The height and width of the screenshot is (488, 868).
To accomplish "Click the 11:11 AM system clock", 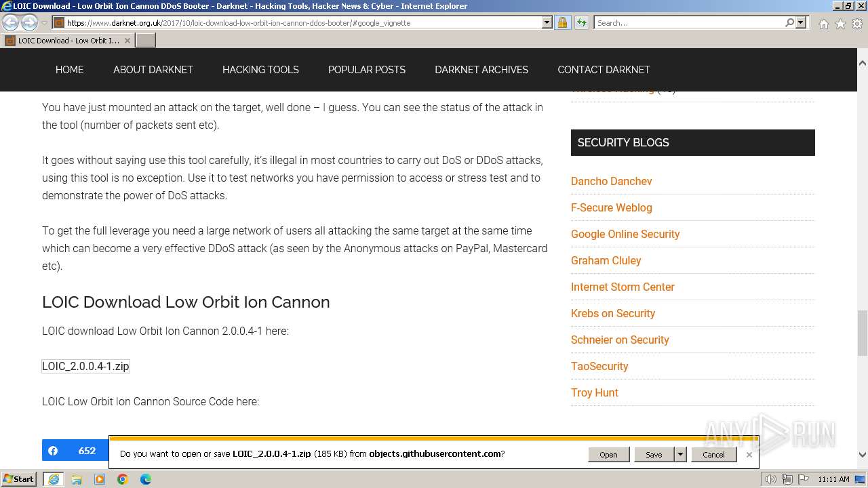I will pyautogui.click(x=833, y=479).
